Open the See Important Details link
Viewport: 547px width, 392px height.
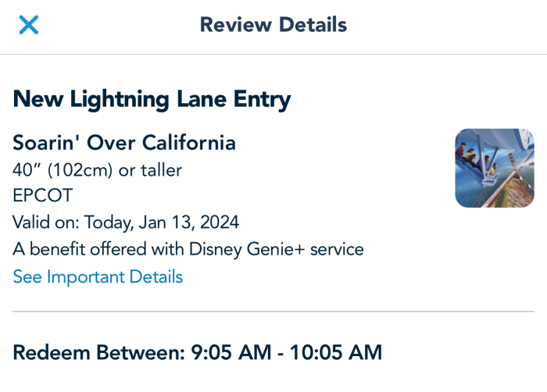tap(98, 276)
